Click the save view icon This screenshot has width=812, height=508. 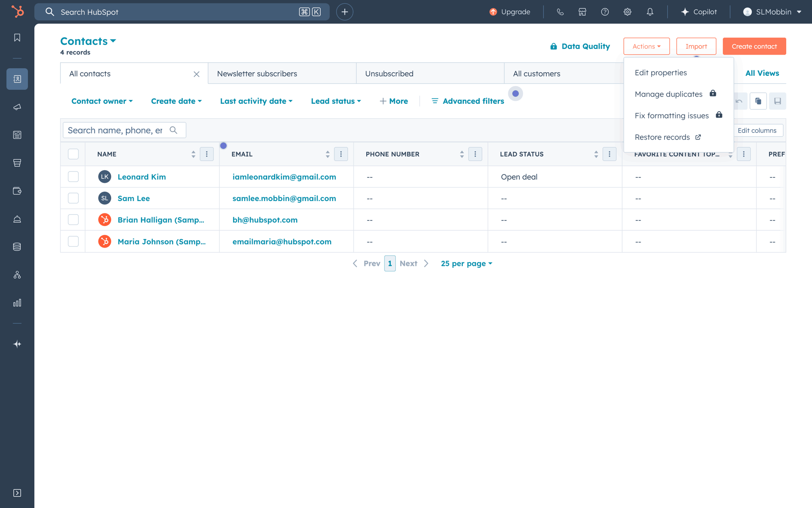pos(777,101)
